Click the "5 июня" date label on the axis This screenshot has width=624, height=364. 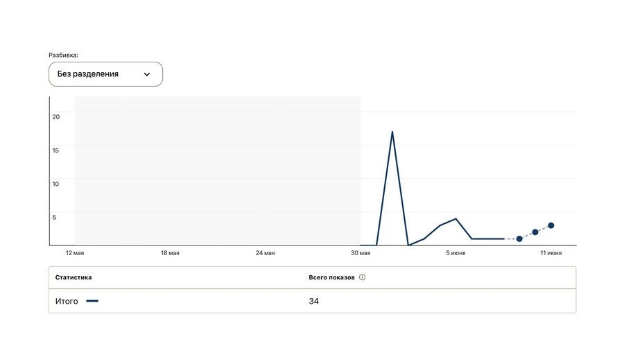456,253
